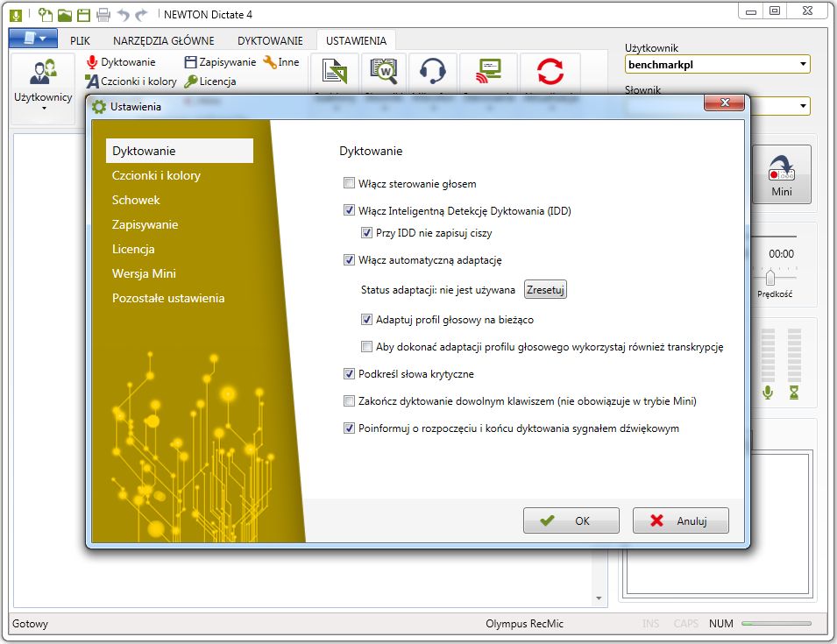The height and width of the screenshot is (644, 837).
Task: Open a file using the folder icon
Action: [x=65, y=15]
